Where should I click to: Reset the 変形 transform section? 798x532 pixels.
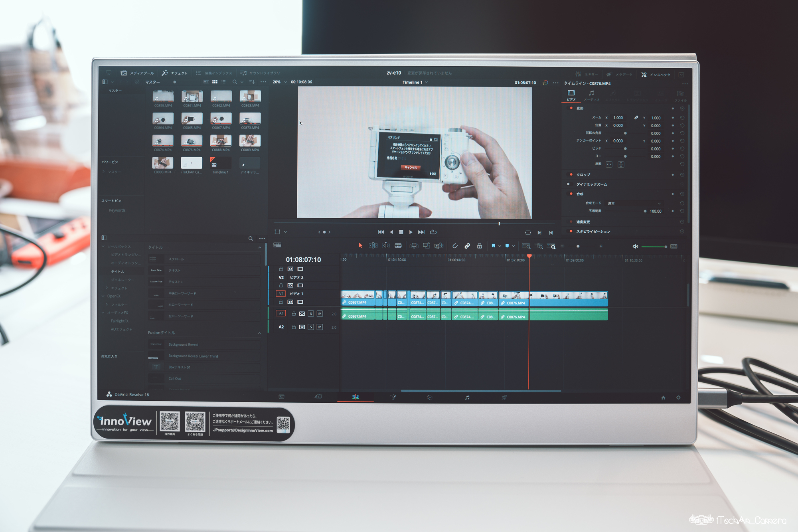click(682, 109)
